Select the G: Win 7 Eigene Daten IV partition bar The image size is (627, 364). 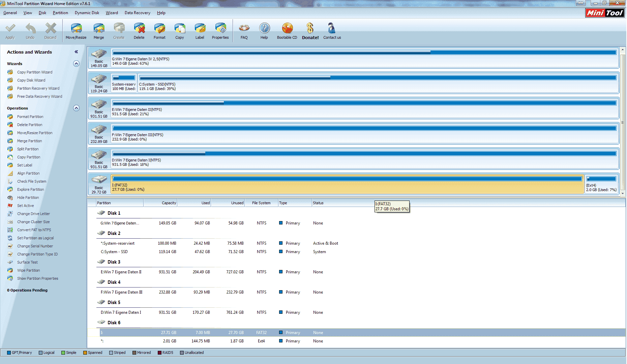coord(364,57)
